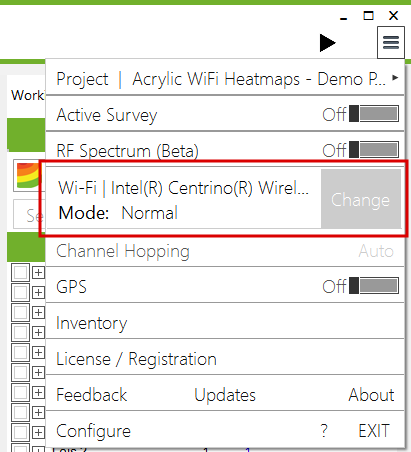Image resolution: width=411 pixels, height=452 pixels.
Task: Open the Inventory menu entry
Action: (x=92, y=323)
